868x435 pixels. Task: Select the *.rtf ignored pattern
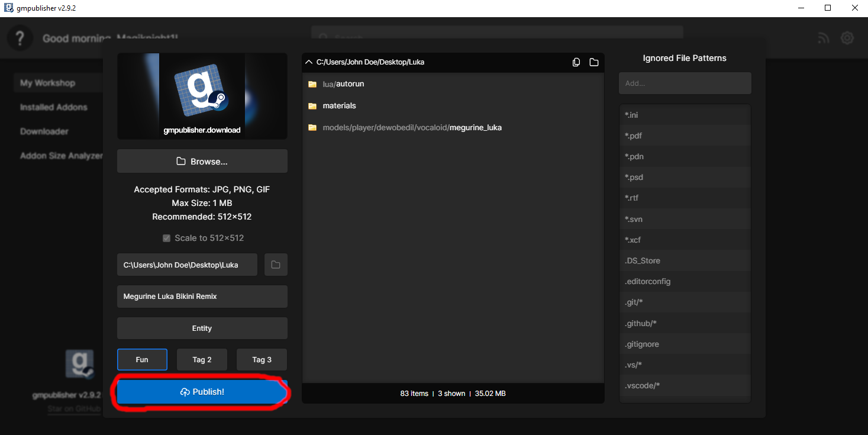(685, 198)
